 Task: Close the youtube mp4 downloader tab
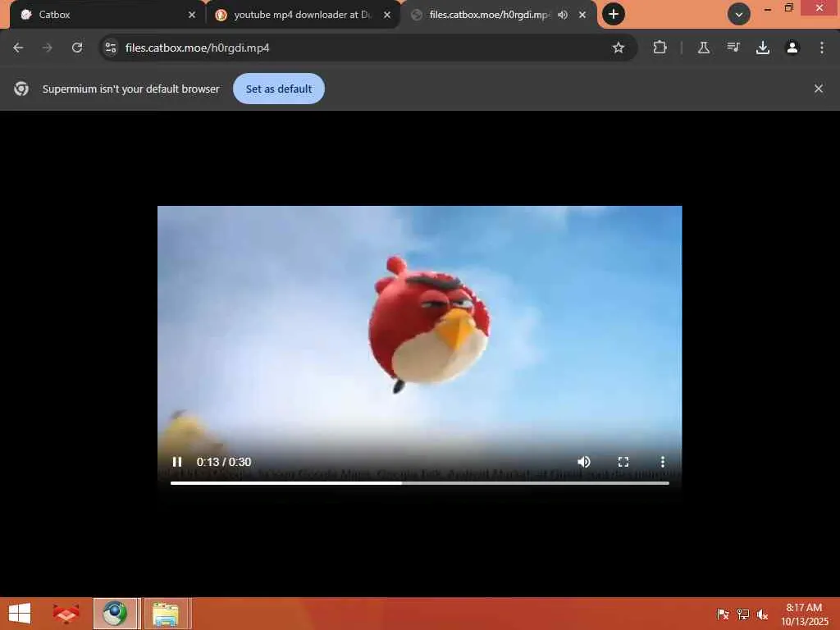pos(387,15)
